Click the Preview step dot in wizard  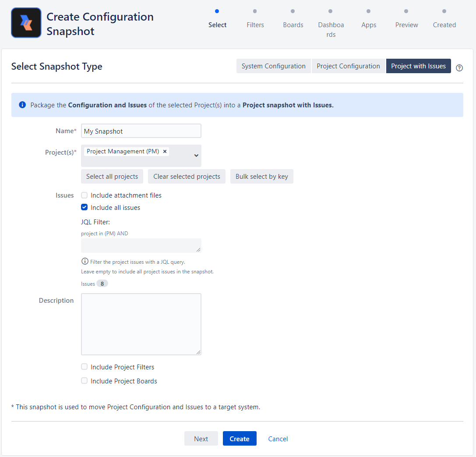click(x=406, y=11)
